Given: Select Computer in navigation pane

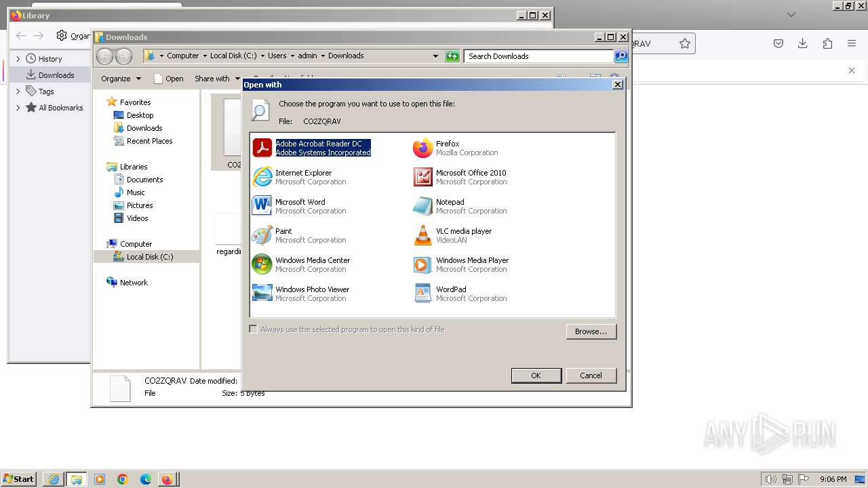Looking at the screenshot, I should pyautogui.click(x=136, y=244).
